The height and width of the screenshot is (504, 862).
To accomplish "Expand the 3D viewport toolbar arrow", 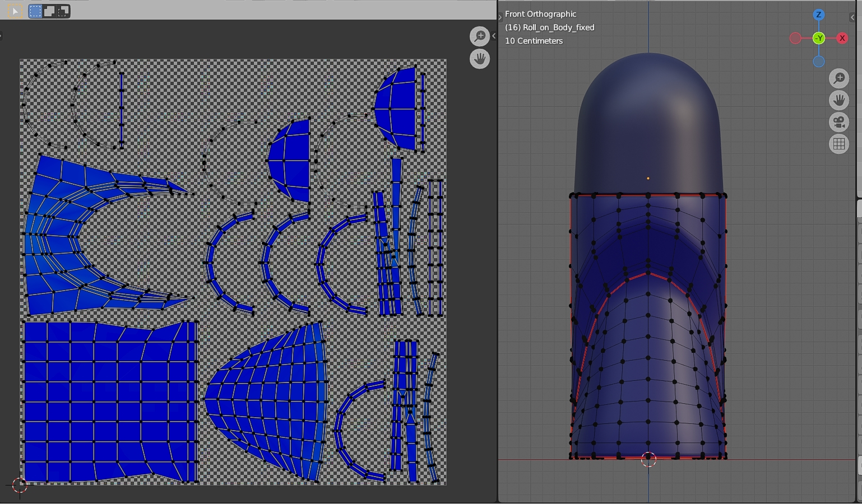I will pyautogui.click(x=500, y=17).
